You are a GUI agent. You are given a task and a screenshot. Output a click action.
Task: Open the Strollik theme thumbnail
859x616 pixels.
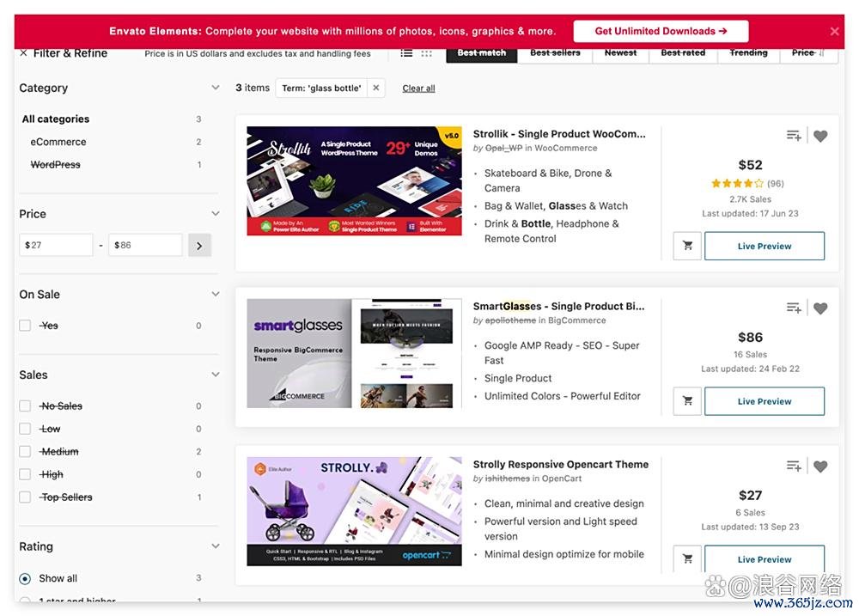point(354,181)
